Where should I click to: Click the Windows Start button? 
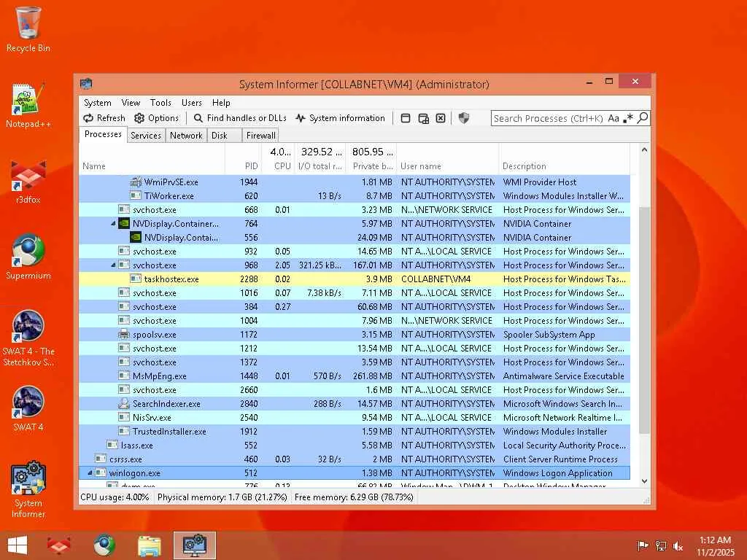(18, 545)
